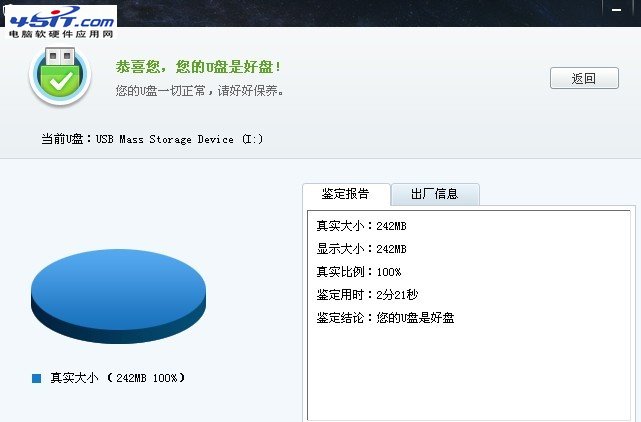Image resolution: width=641 pixels, height=422 pixels.
Task: Click the 鉴定结论：您的U盘是好盘 line
Action: [385, 317]
